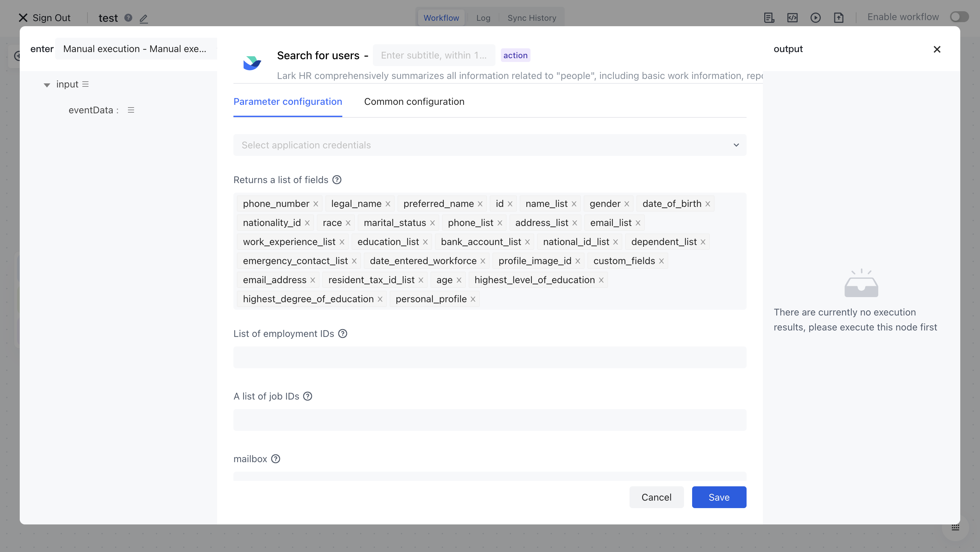Click the edit pencil icon beside test
This screenshot has height=552, width=980.
point(143,18)
